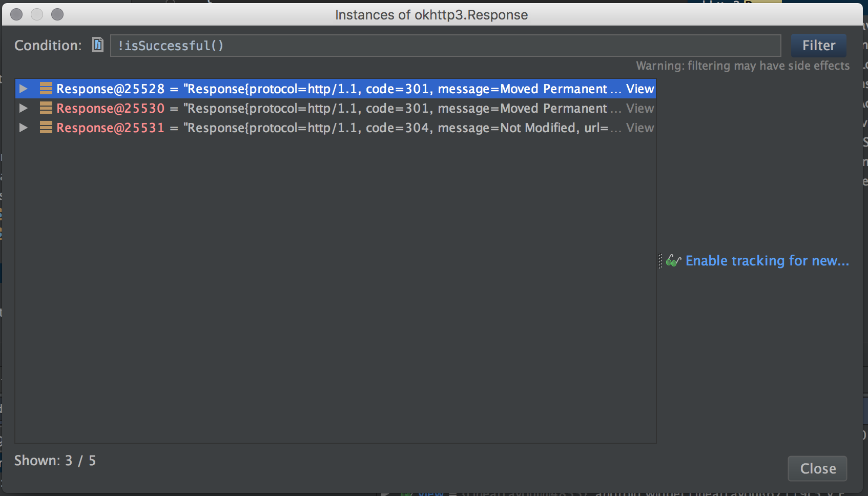Click the drag handle beside Enable tracking

[660, 260]
